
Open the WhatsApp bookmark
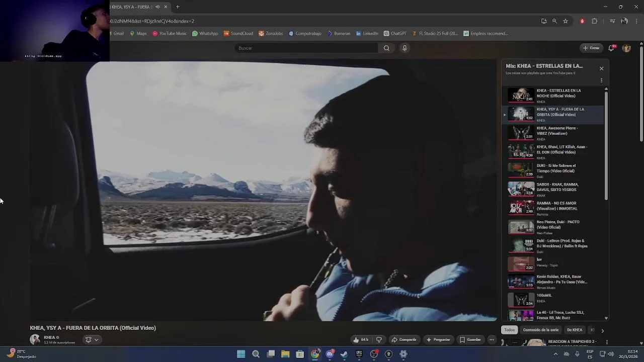click(205, 34)
